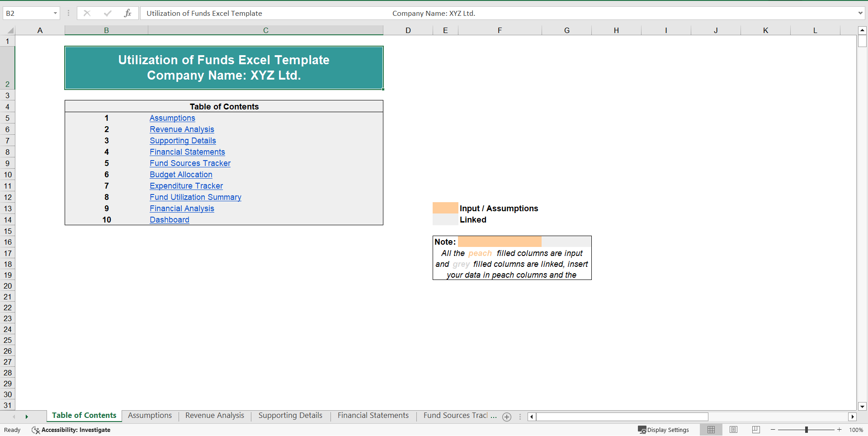Switch to Page Layout view icon
The width and height of the screenshot is (868, 436).
click(x=733, y=430)
